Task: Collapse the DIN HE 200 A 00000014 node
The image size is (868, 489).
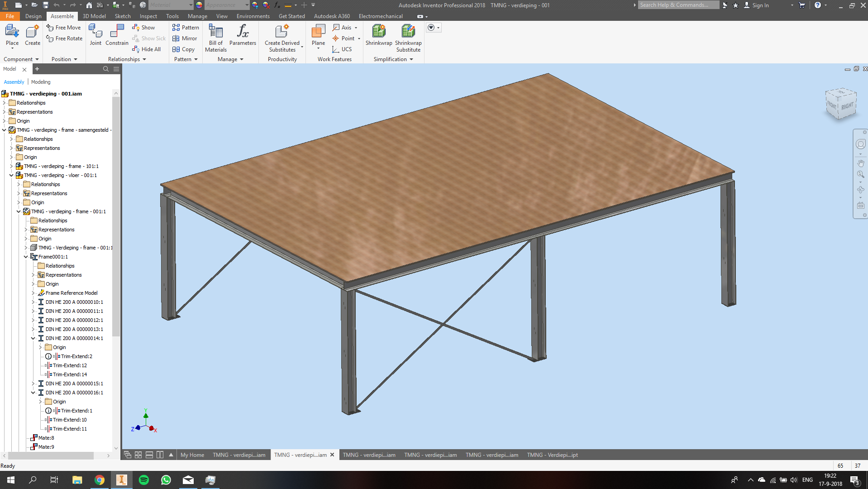Action: (x=33, y=338)
